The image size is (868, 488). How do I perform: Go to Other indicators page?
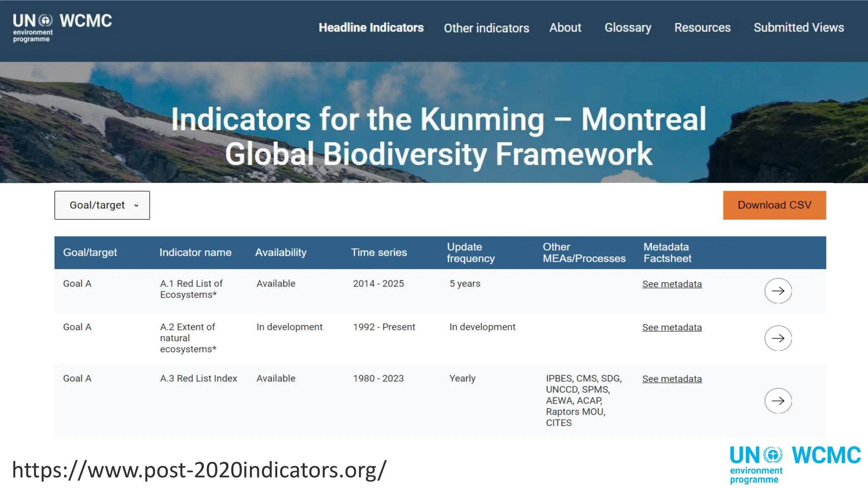pos(487,28)
